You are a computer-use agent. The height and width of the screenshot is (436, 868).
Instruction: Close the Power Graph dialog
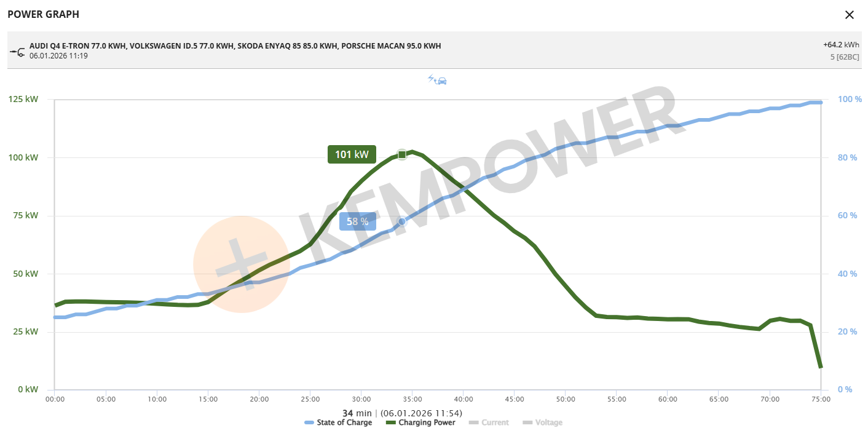(x=850, y=15)
